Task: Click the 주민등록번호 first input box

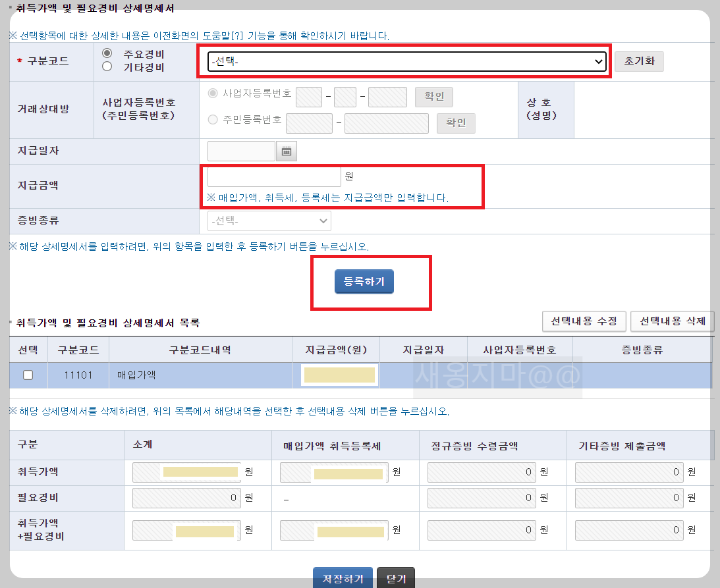Action: (x=309, y=123)
